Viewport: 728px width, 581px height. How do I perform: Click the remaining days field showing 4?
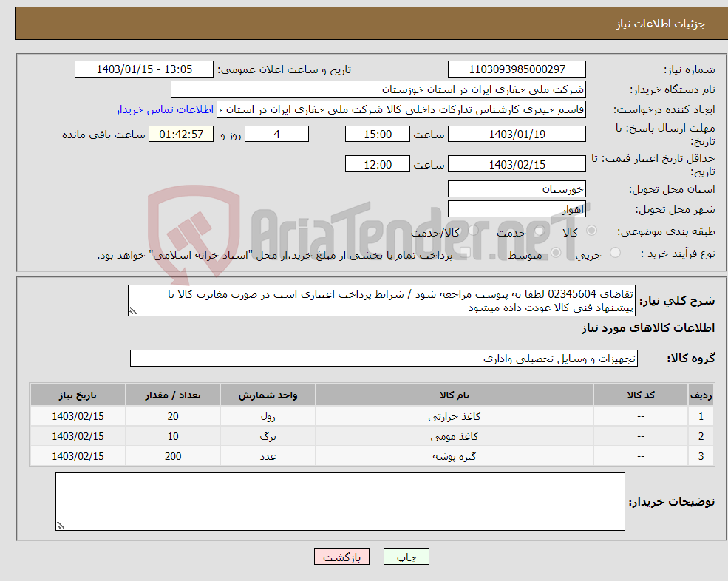point(276,135)
